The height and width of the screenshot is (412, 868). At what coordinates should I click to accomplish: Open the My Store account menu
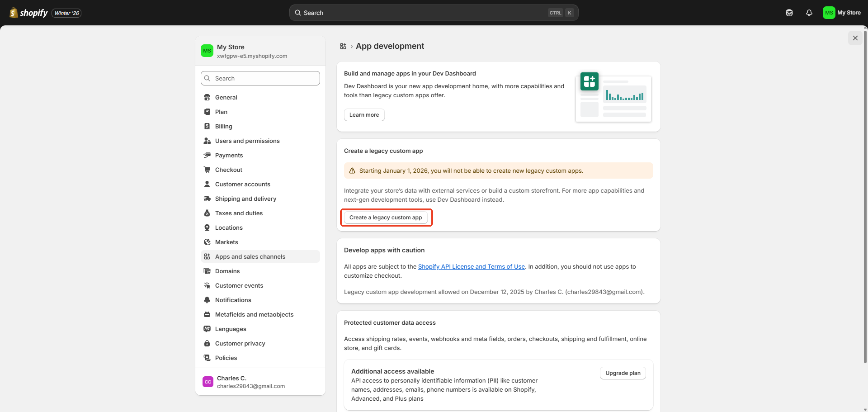842,13
